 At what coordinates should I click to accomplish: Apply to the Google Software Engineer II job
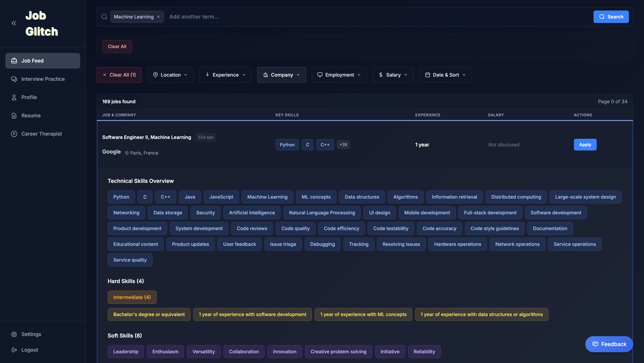point(585,144)
